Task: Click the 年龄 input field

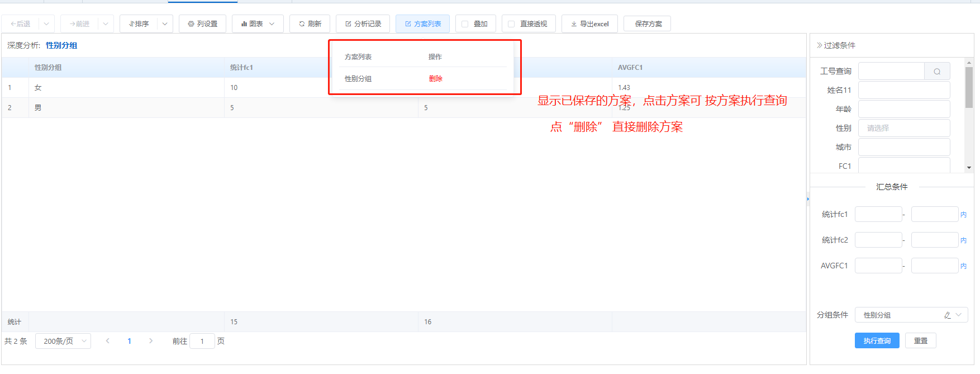Action: click(x=903, y=109)
